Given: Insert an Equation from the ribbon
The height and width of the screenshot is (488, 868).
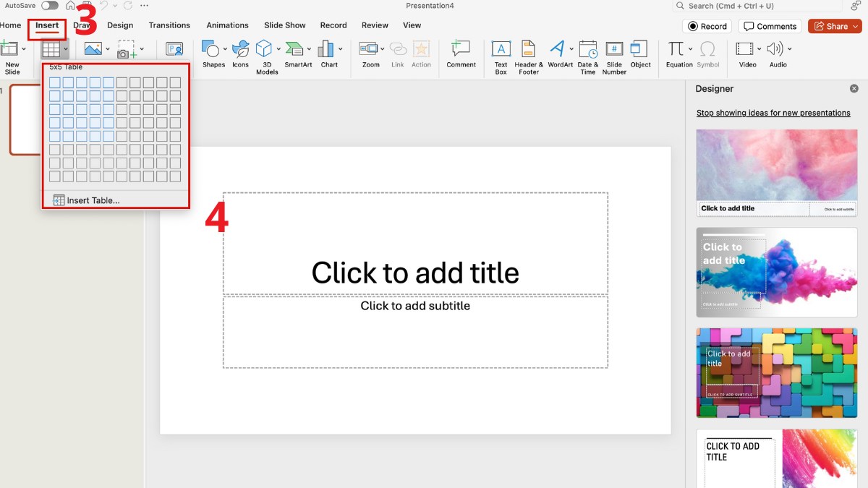Looking at the screenshot, I should click(x=676, y=49).
